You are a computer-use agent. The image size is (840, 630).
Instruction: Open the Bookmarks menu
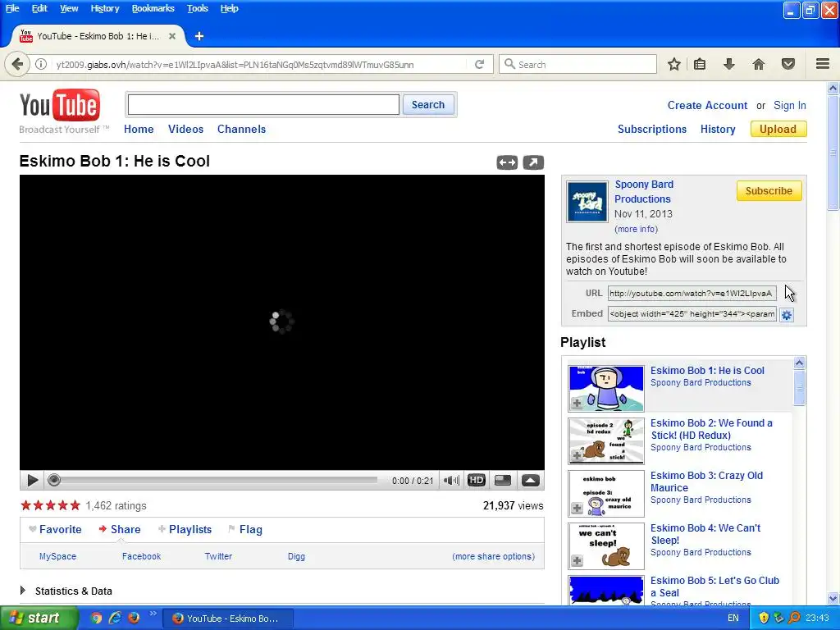[153, 8]
